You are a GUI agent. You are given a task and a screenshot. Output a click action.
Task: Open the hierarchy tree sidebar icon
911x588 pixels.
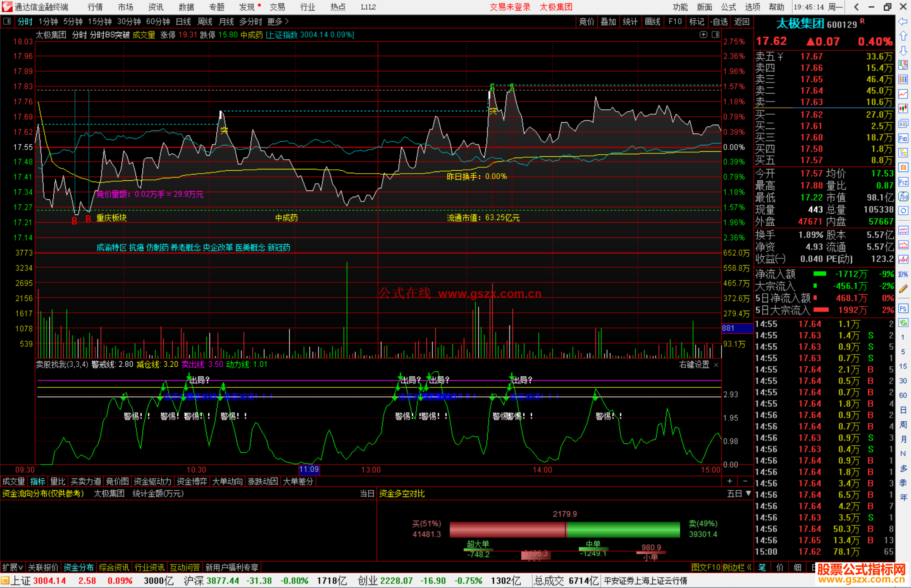pos(903,153)
